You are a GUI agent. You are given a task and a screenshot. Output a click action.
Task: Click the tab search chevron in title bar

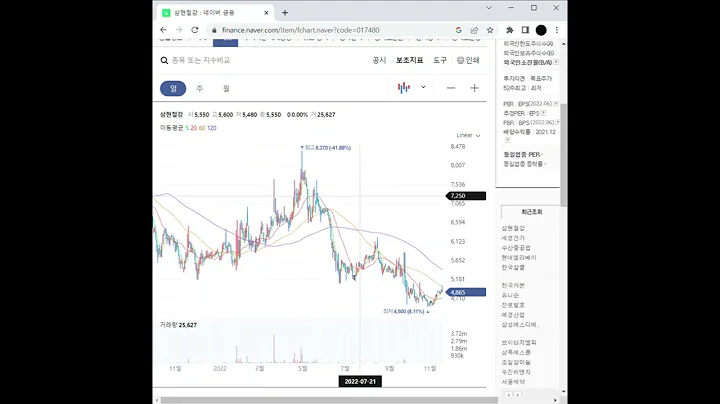click(x=489, y=8)
